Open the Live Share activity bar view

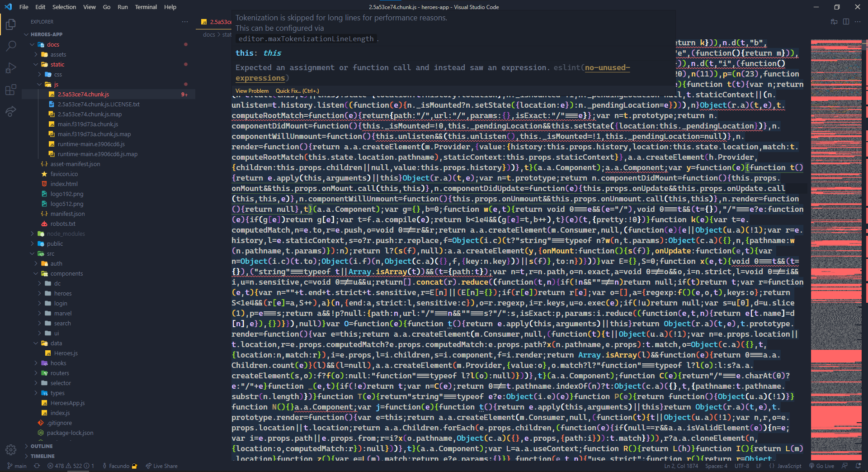coord(11,111)
